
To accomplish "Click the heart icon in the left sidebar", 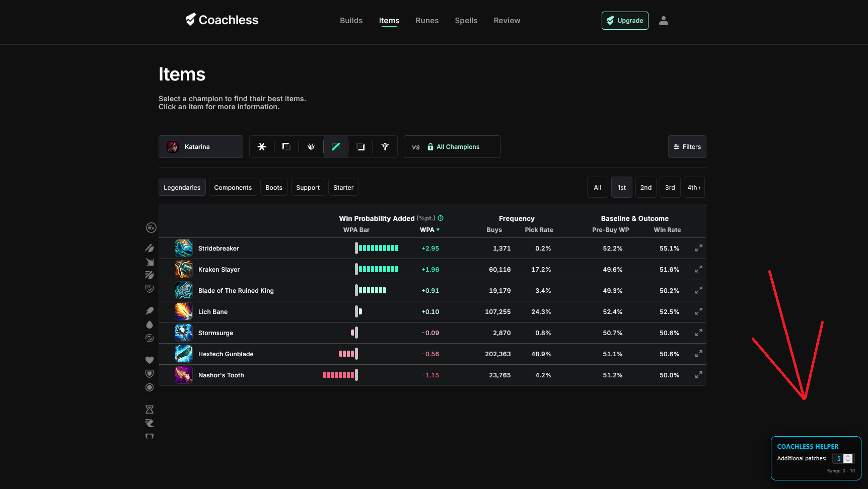I will click(x=150, y=360).
